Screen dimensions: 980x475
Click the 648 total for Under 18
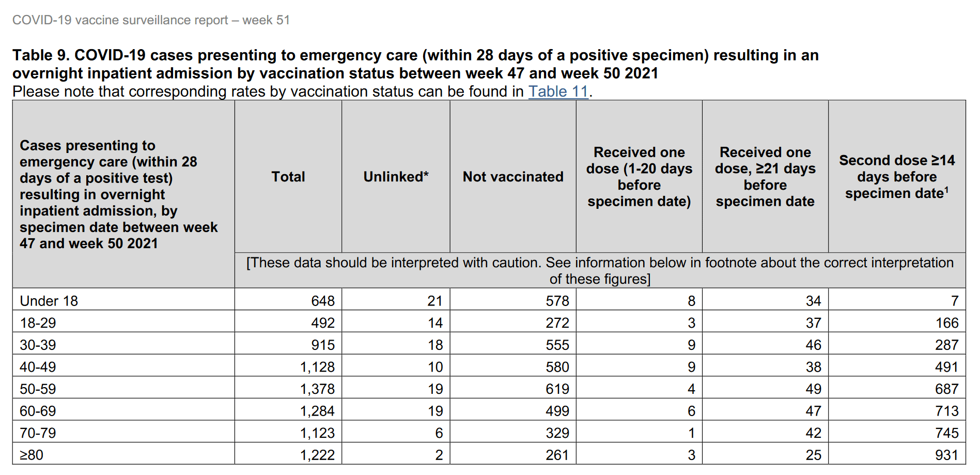[x=323, y=301]
